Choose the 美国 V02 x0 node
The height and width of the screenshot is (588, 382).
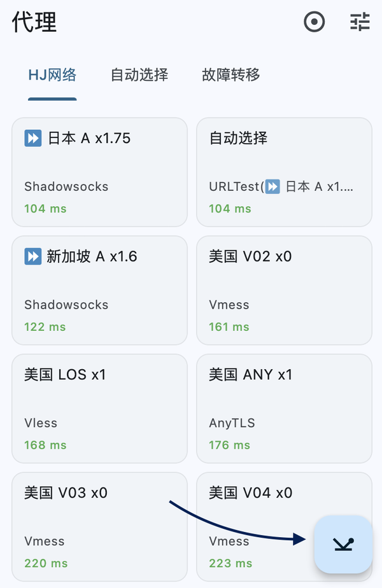[284, 289]
